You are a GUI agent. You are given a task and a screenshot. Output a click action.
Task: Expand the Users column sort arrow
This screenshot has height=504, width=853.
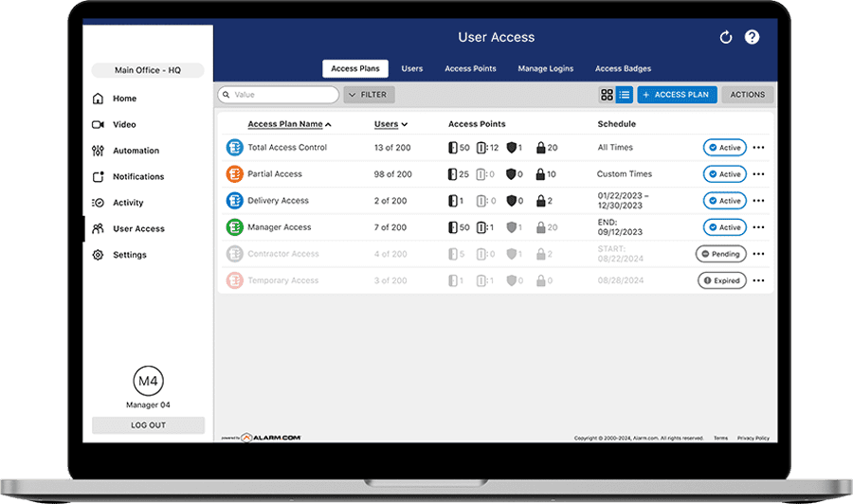[x=405, y=124]
